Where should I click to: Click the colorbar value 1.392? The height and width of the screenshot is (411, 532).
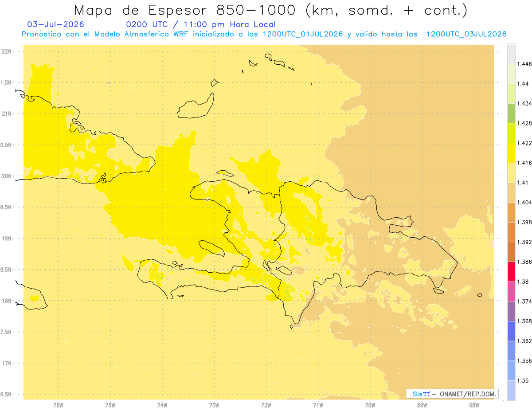(x=524, y=242)
